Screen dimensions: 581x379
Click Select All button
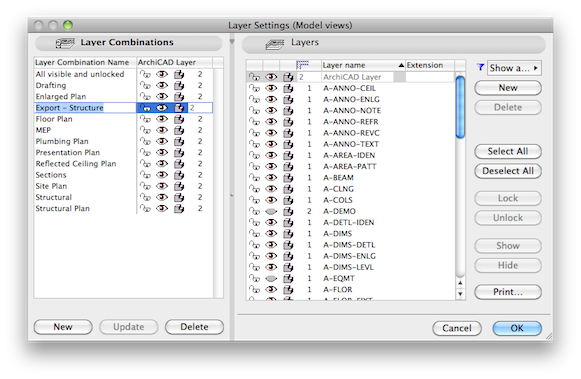point(508,151)
